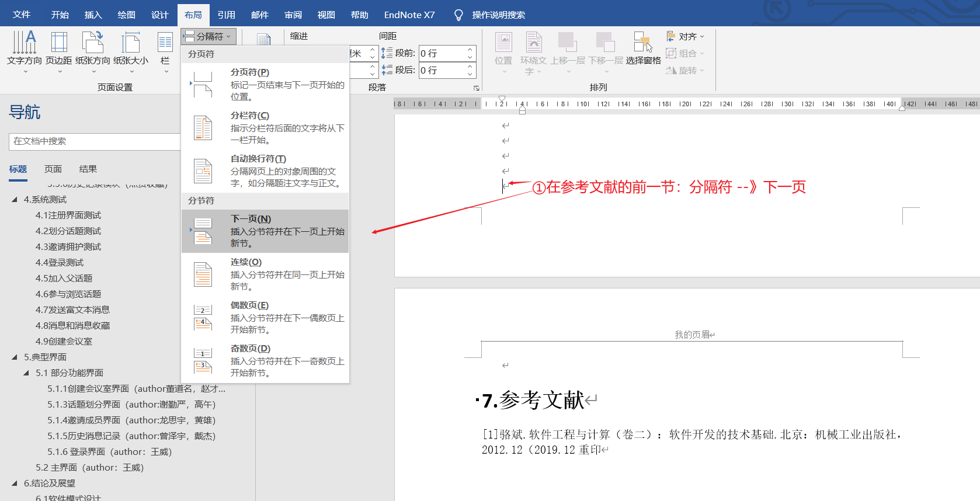Switch to the EndNote X7 tab
980x501 pixels.
(x=409, y=15)
